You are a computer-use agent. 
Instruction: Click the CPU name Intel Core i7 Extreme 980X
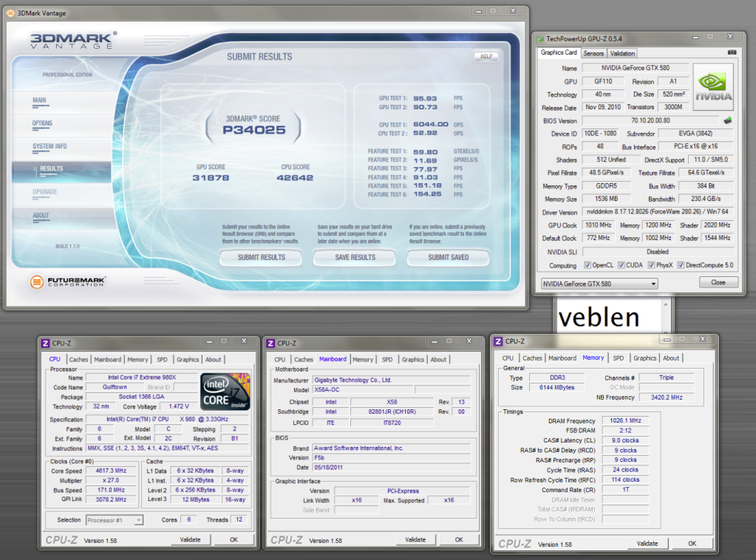pyautogui.click(x=142, y=378)
